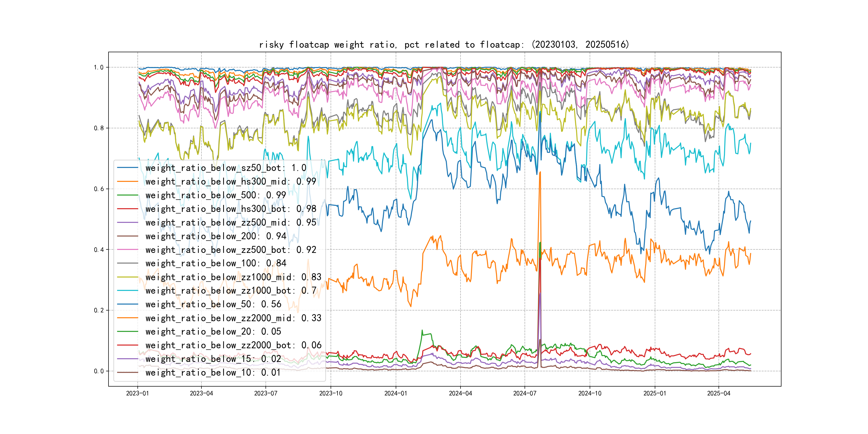Click the 2023-01 x-axis tick label
The height and width of the screenshot is (434, 868).
coord(137,393)
